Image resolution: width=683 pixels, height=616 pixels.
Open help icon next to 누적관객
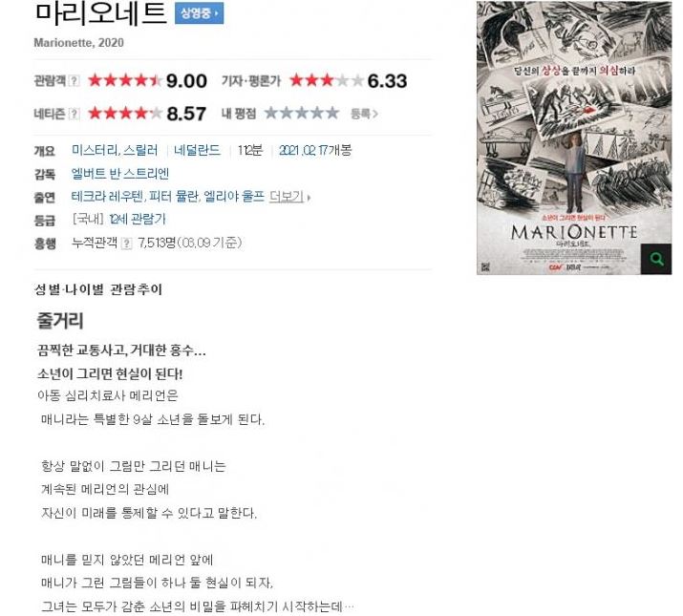(x=126, y=244)
